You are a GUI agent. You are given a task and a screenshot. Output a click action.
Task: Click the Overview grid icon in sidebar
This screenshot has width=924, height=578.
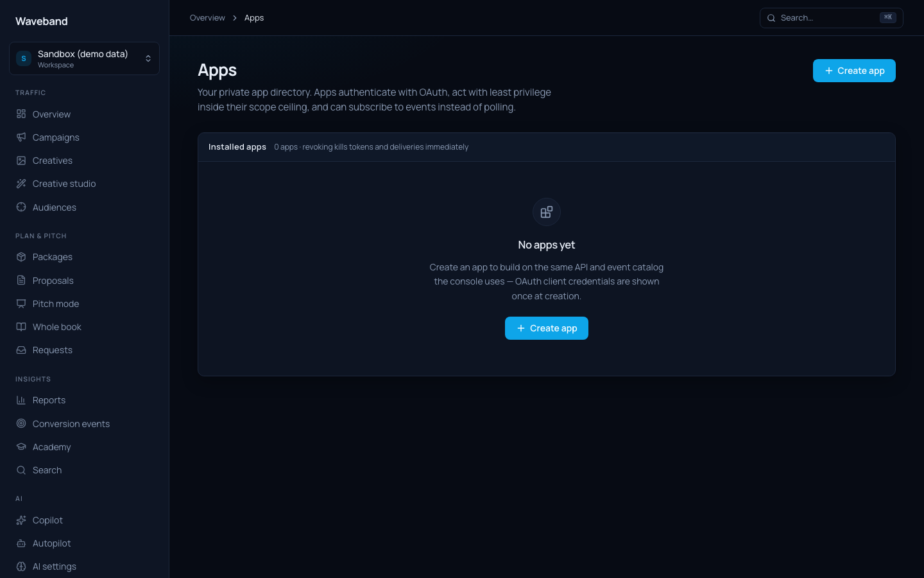click(x=21, y=114)
